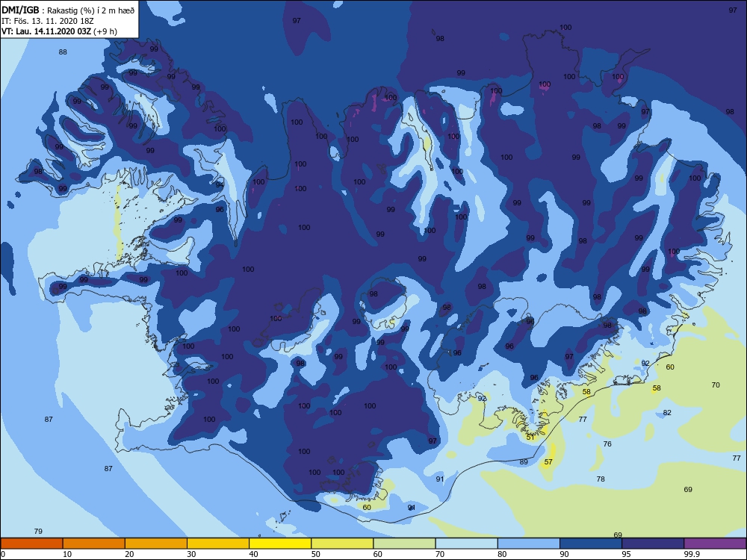
Task: Click the IT: Fös. 13.11.2020 18Z line
Action: click(48, 21)
